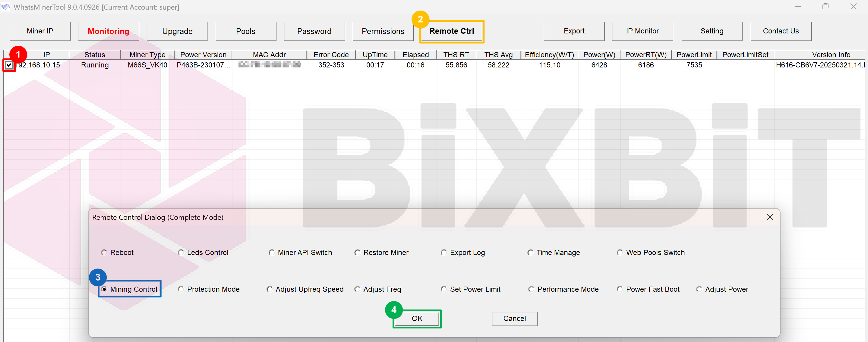Image resolution: width=868 pixels, height=342 pixels.
Task: Confirm the dialog with OK
Action: 417,319
